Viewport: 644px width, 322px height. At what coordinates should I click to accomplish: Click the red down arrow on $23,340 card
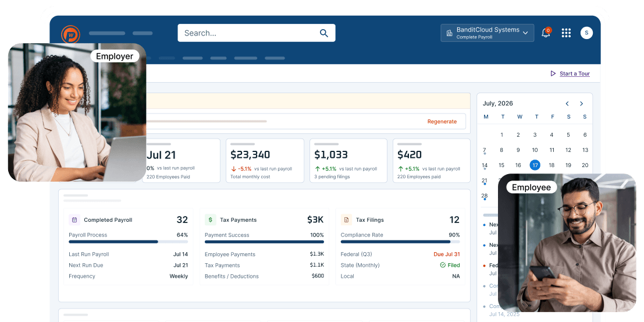[233, 169]
